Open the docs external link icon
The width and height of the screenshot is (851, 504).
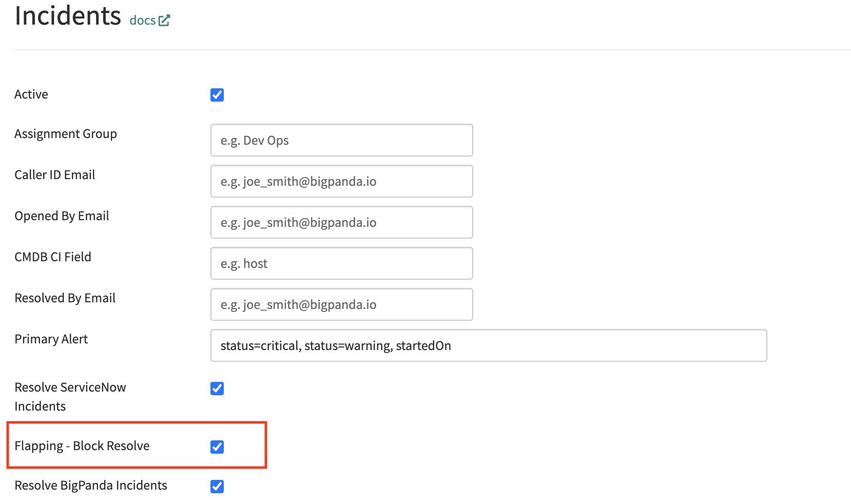[x=164, y=21]
